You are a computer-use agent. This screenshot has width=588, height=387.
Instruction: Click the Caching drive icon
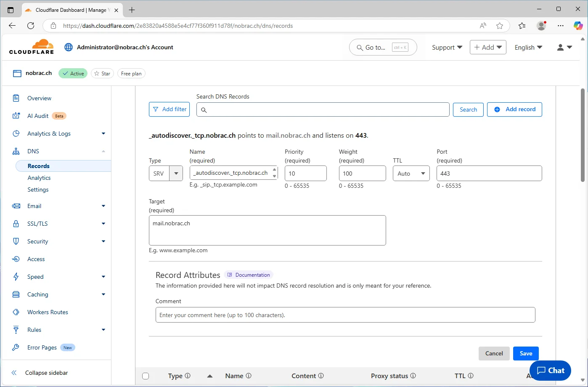[x=16, y=294]
